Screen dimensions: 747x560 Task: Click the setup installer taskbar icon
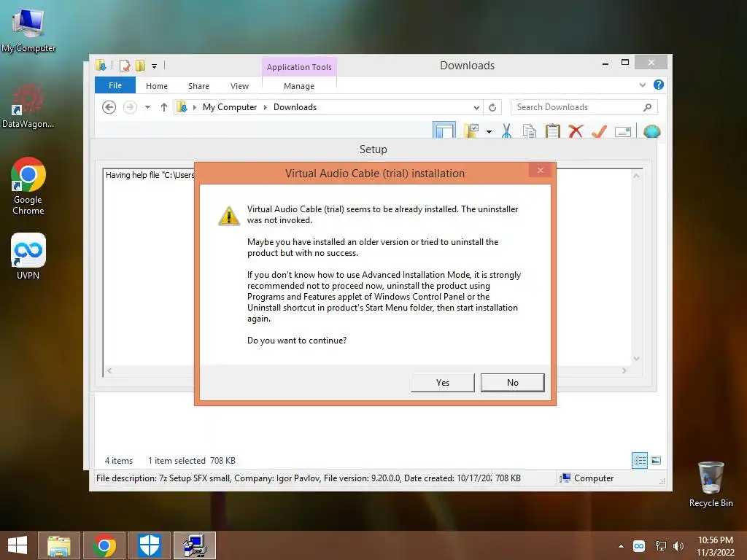click(x=194, y=545)
